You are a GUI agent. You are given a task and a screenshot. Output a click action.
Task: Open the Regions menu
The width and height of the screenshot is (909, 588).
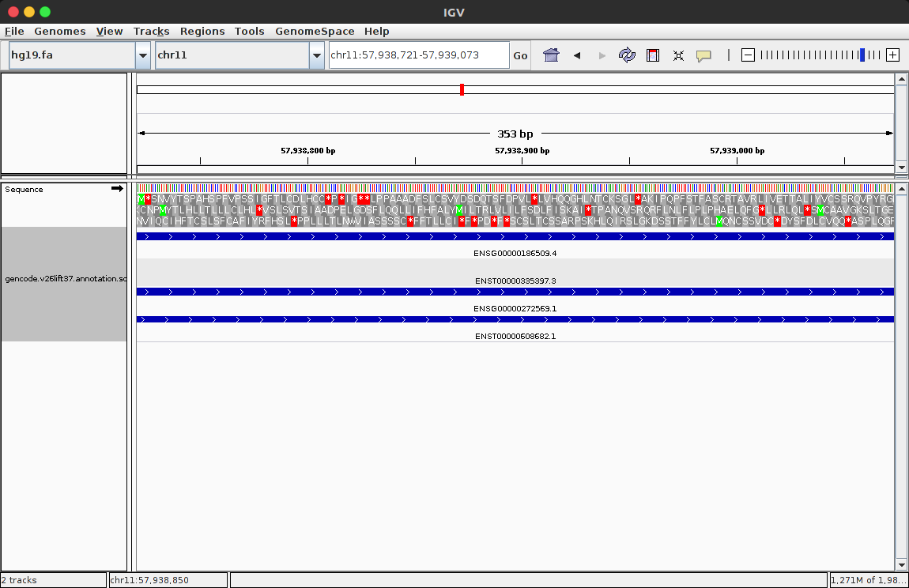click(202, 31)
